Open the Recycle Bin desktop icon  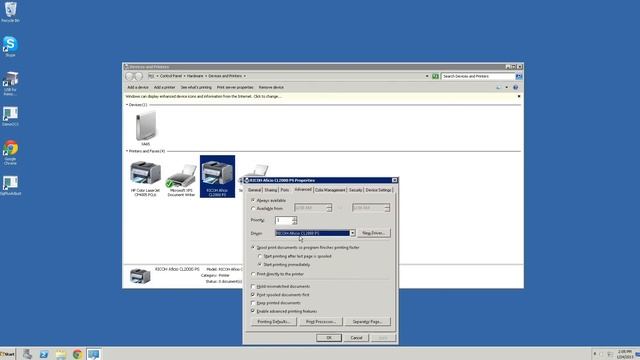[x=10, y=11]
